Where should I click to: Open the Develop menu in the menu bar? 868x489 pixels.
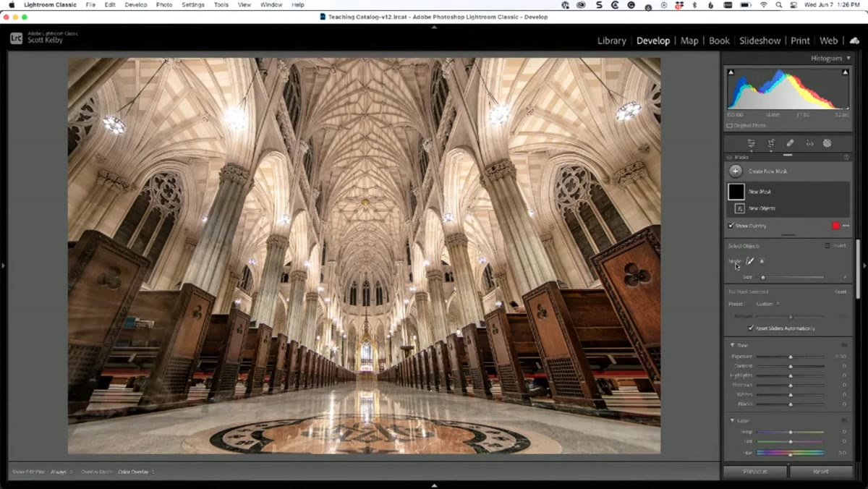(x=135, y=5)
